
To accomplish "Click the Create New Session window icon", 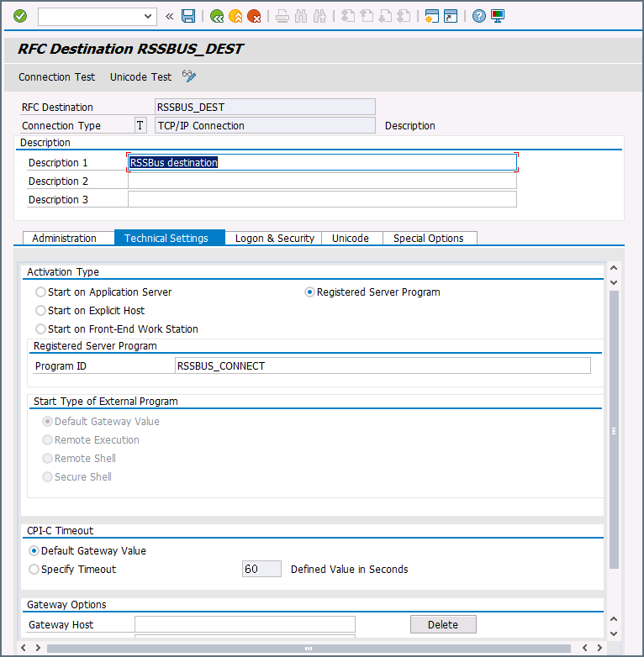I will (431, 16).
